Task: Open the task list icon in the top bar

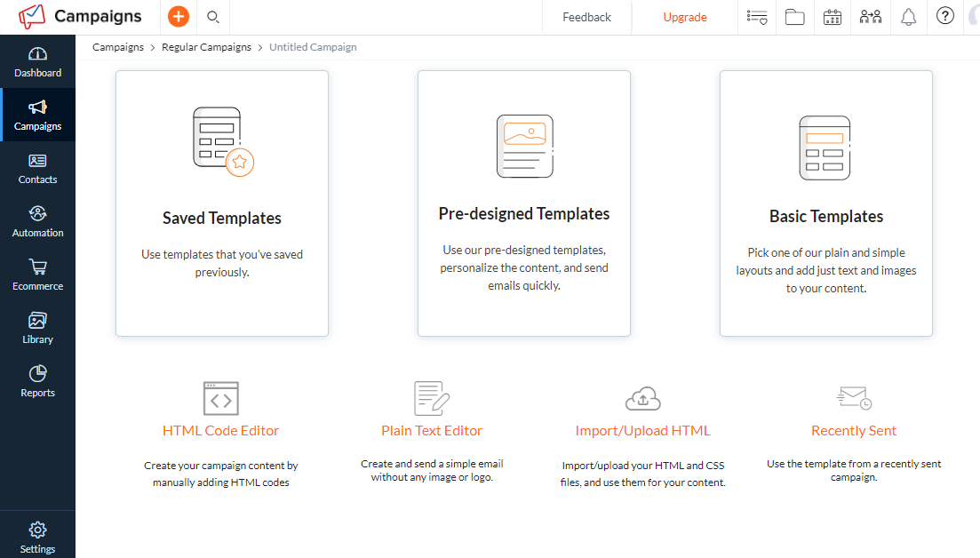Action: 756,16
